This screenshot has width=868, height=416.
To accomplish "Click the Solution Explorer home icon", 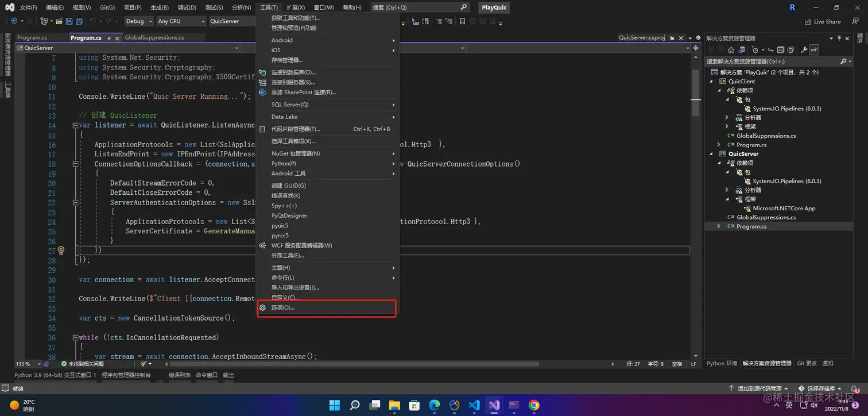I will coord(731,50).
